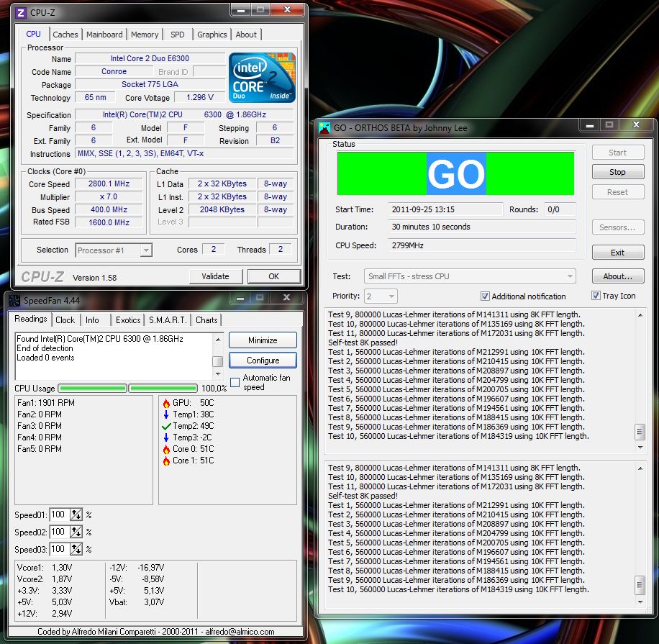Open the SPD tab
The width and height of the screenshot is (659, 644).
coord(178,35)
